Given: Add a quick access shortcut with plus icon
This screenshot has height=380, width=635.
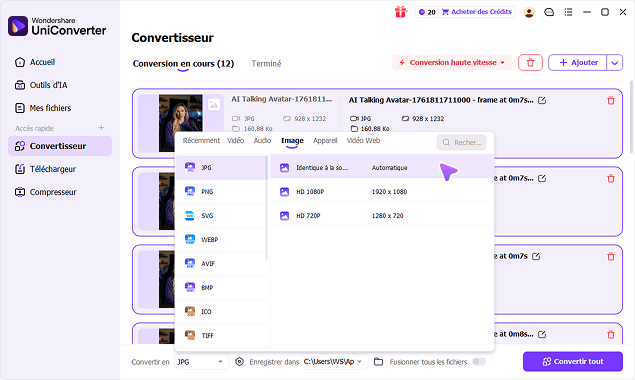Looking at the screenshot, I should [x=101, y=128].
